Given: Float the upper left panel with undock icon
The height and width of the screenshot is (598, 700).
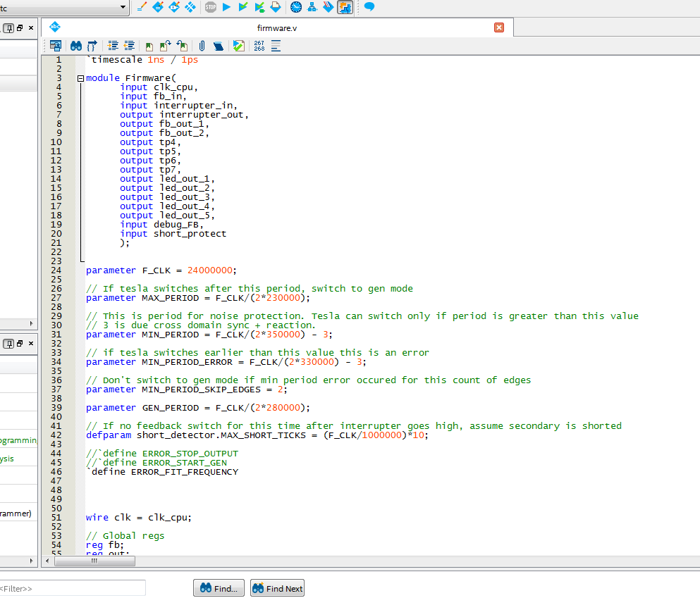Looking at the screenshot, I should click(20, 28).
